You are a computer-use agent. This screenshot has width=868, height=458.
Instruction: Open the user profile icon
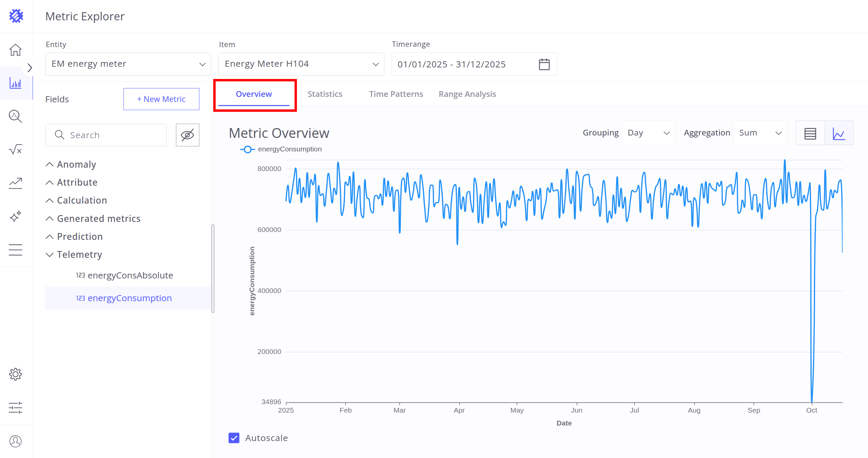(16, 441)
